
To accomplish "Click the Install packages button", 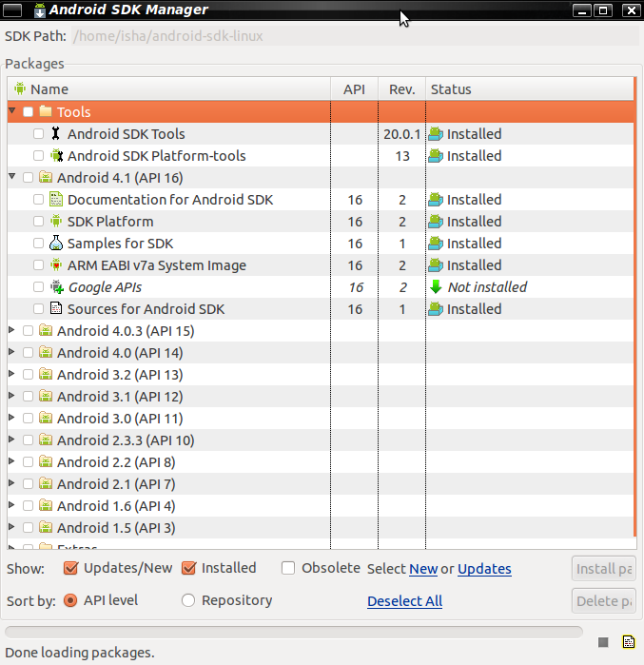I will (603, 569).
